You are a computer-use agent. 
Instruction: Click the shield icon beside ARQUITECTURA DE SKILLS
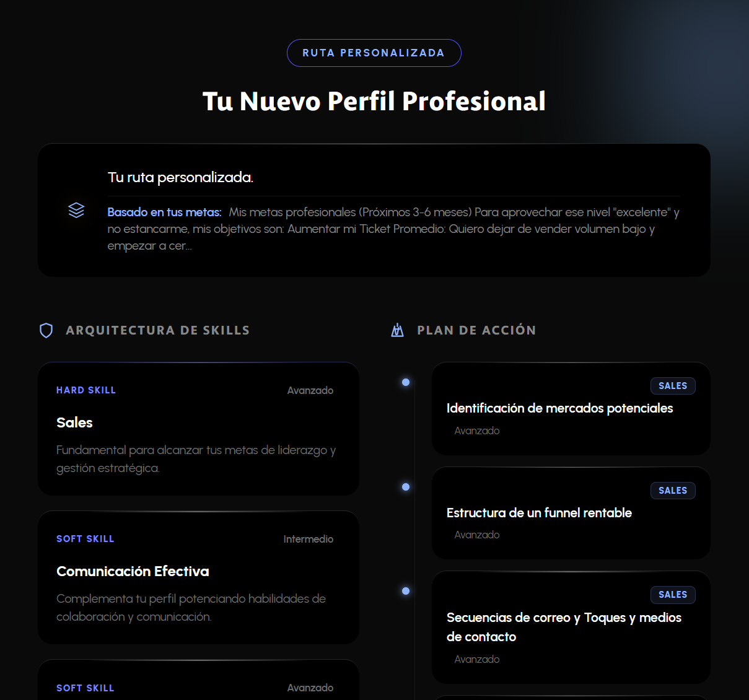click(x=46, y=330)
